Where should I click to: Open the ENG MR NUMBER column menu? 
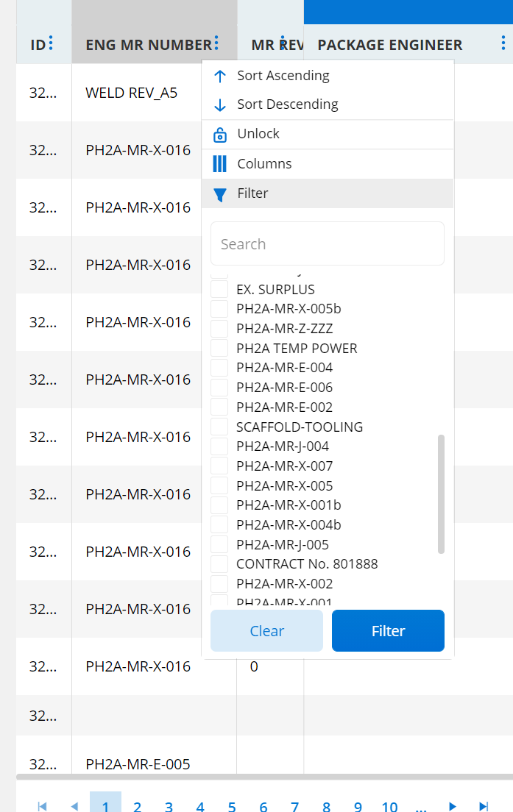[216, 43]
